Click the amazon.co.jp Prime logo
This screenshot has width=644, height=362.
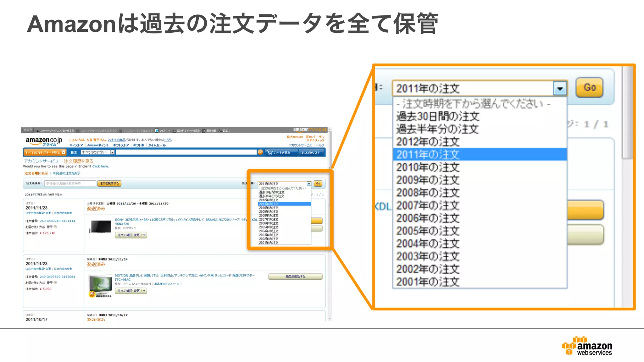point(44,141)
